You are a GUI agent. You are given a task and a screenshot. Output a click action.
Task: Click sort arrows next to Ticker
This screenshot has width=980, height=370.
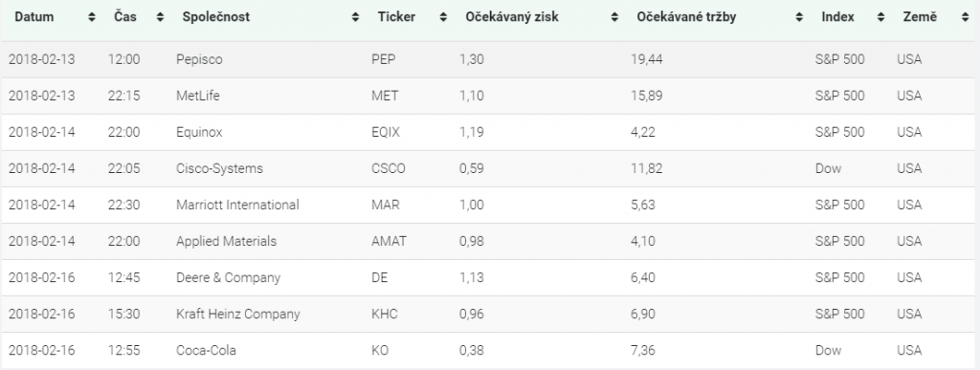point(443,17)
